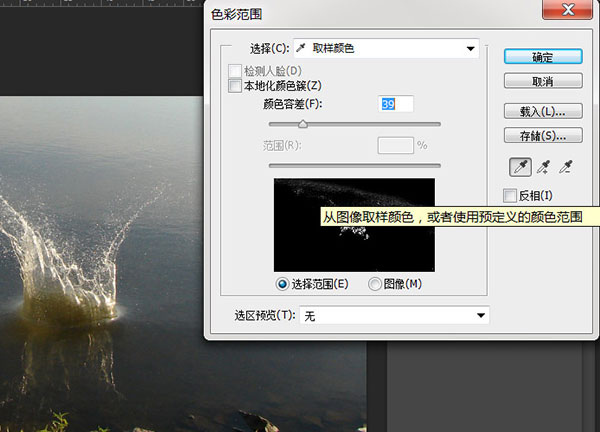Select the Add to Sample eyedropper
The width and height of the screenshot is (600, 432).
[545, 167]
